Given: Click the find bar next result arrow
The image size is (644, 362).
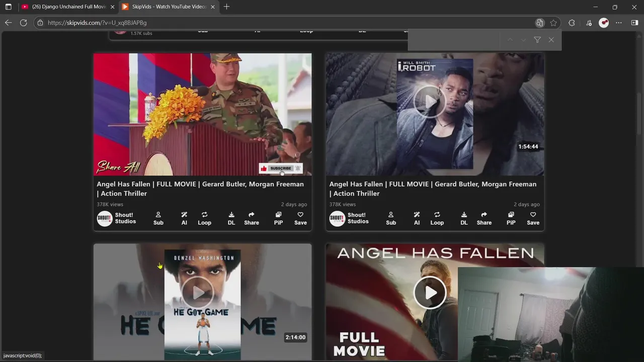Looking at the screenshot, I should pyautogui.click(x=523, y=40).
